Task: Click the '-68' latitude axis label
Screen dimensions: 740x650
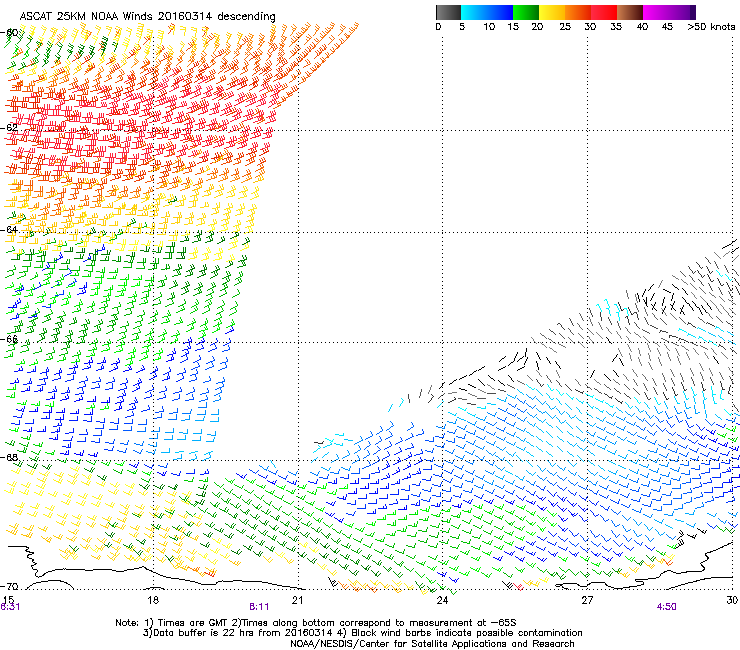Action: pyautogui.click(x=10, y=457)
